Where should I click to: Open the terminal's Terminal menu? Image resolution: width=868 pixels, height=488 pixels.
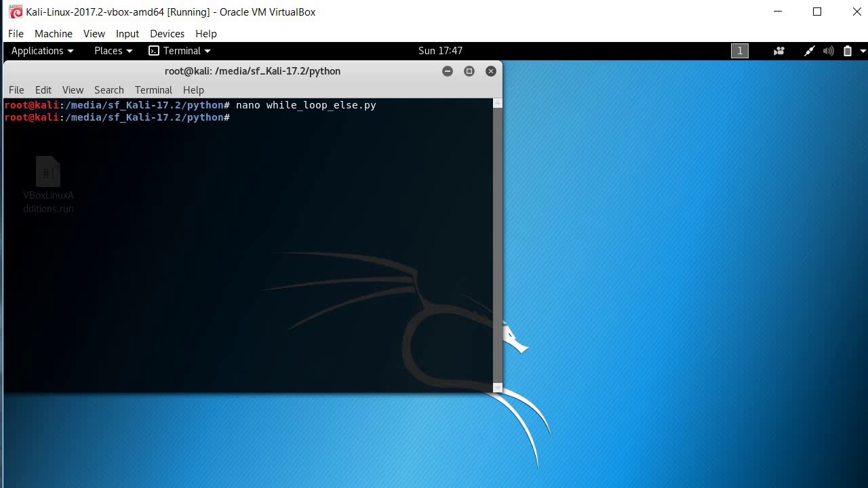[x=153, y=89]
